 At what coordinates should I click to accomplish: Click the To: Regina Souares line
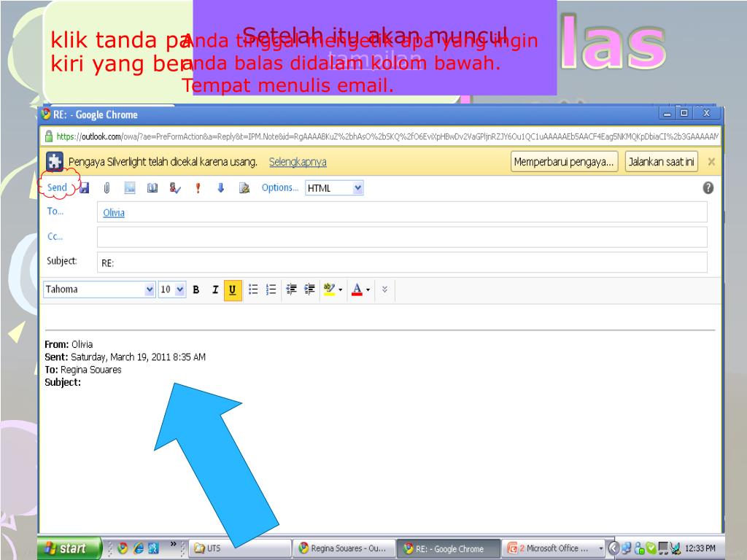pos(83,370)
